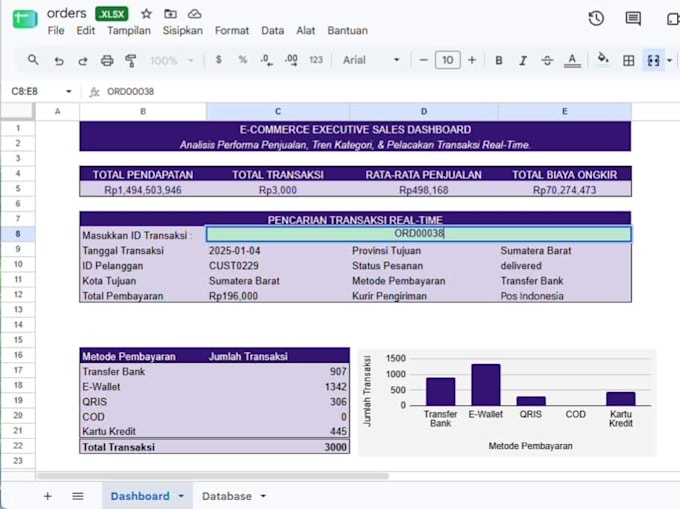Switch to the Database sheet tab
Screen dimensions: 680x509
(226, 496)
